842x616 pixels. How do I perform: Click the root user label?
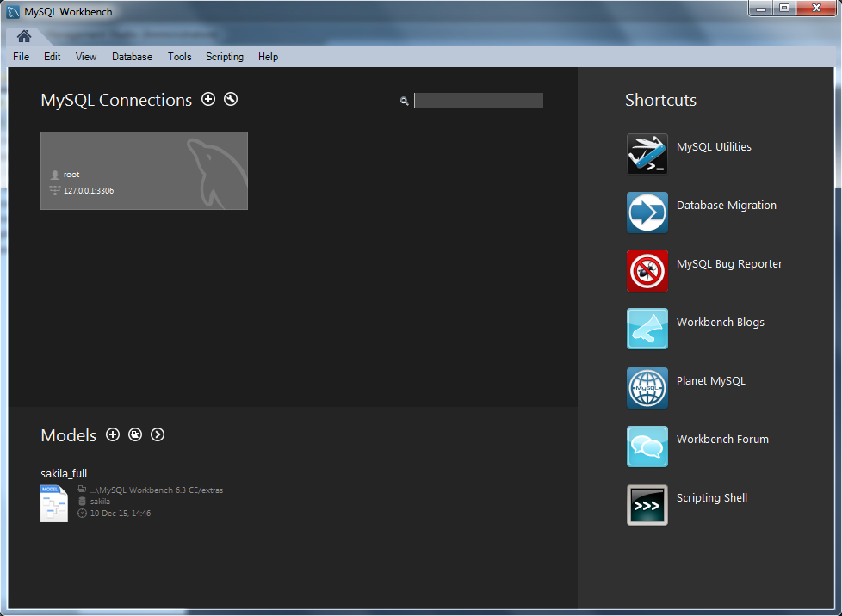pos(71,175)
